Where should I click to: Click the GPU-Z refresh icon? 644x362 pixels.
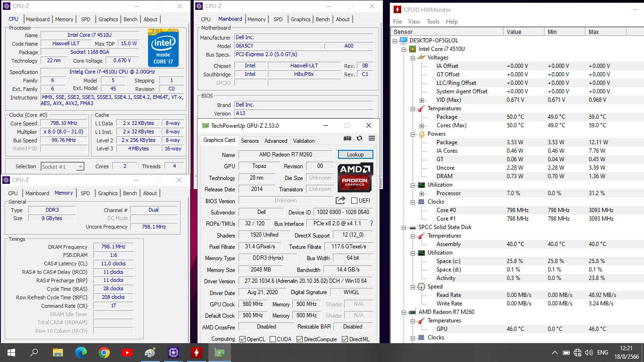click(359, 138)
